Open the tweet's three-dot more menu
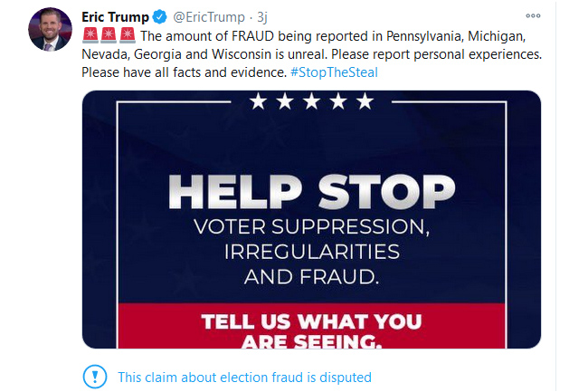Viewport: 588px width, 392px height. 534,16
